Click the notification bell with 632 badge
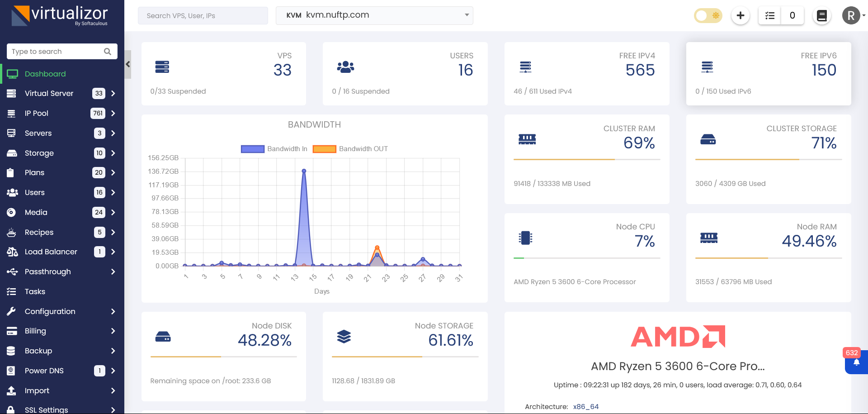Viewport: 868px width, 414px height. pos(856,362)
